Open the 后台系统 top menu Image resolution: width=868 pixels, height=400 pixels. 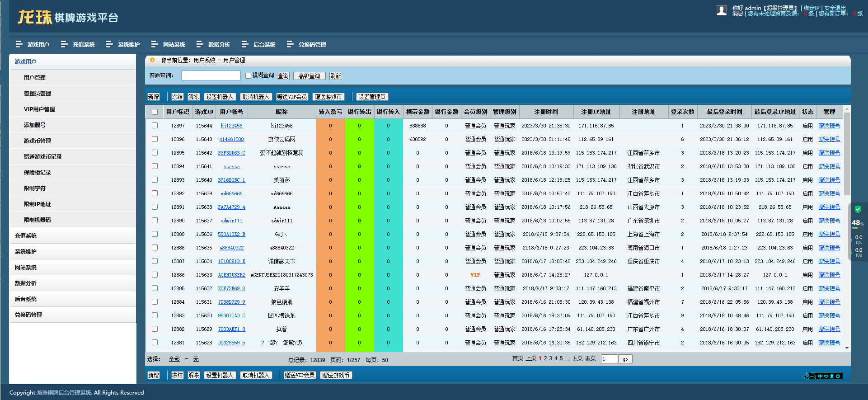258,44
